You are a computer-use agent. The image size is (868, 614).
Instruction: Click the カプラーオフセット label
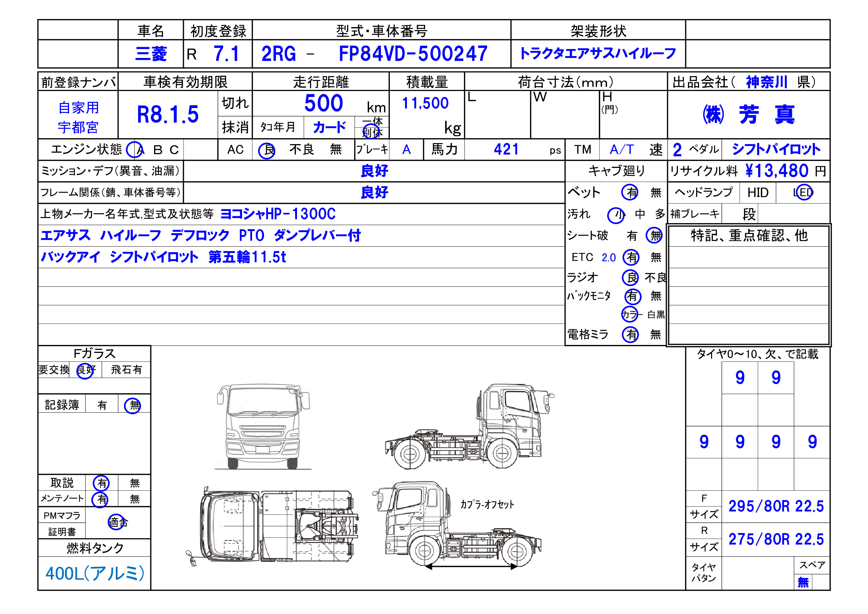coord(487,504)
